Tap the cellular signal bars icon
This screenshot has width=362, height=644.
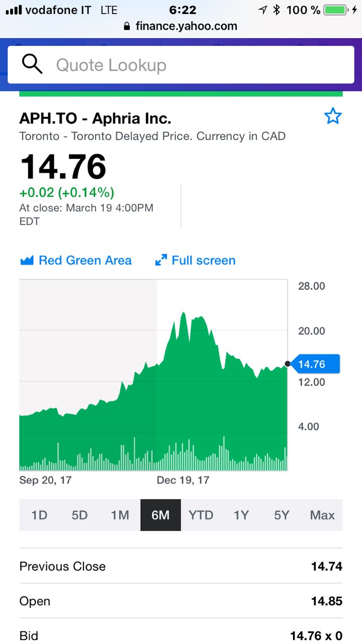coord(13,10)
